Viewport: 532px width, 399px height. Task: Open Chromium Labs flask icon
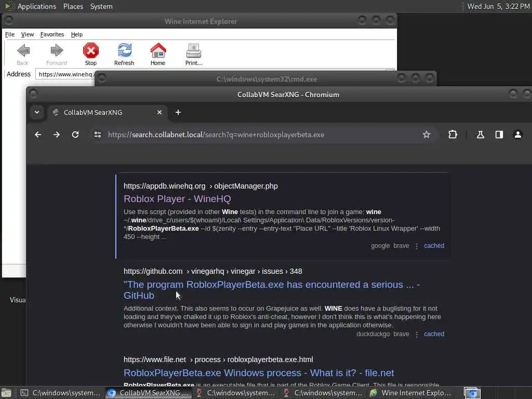[x=481, y=135]
